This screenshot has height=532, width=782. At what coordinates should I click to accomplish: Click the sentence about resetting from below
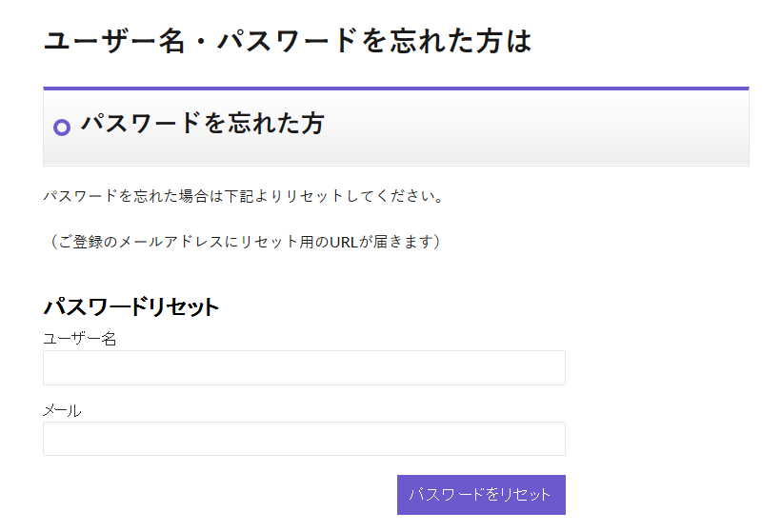tap(243, 196)
